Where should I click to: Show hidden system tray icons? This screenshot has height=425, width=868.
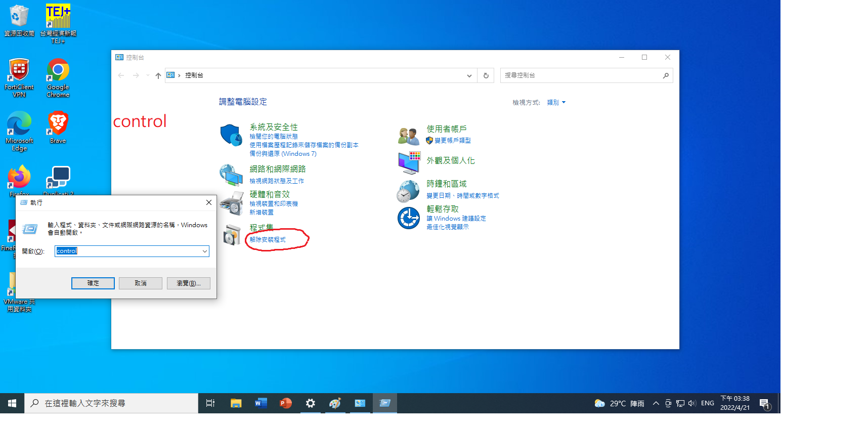pos(656,403)
